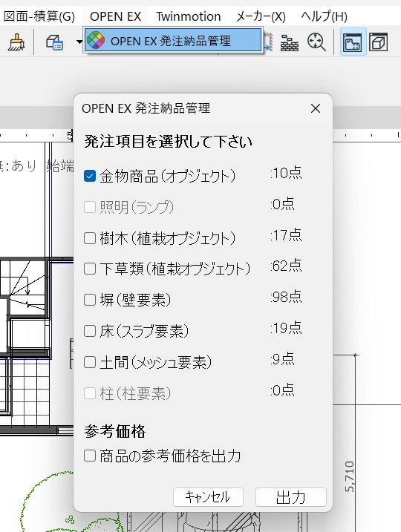This screenshot has height=532, width=401.
Task: Switch to 3D cube view icon
Action: [378, 42]
